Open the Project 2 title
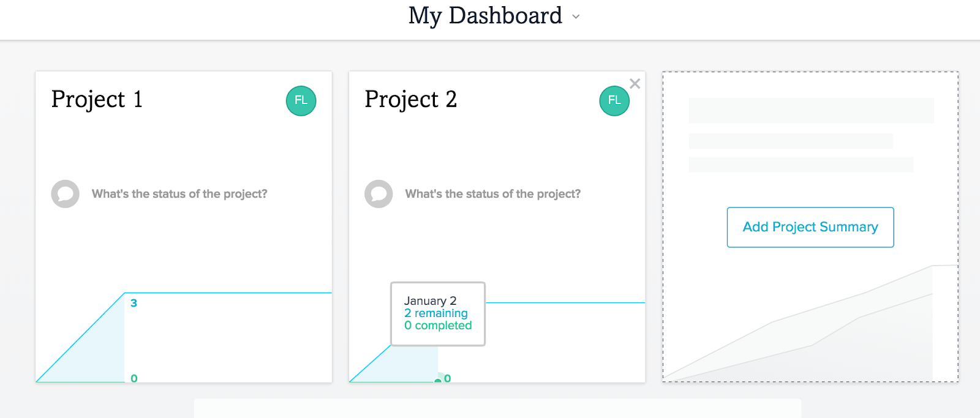Viewport: 980px width, 418px height. (410, 99)
